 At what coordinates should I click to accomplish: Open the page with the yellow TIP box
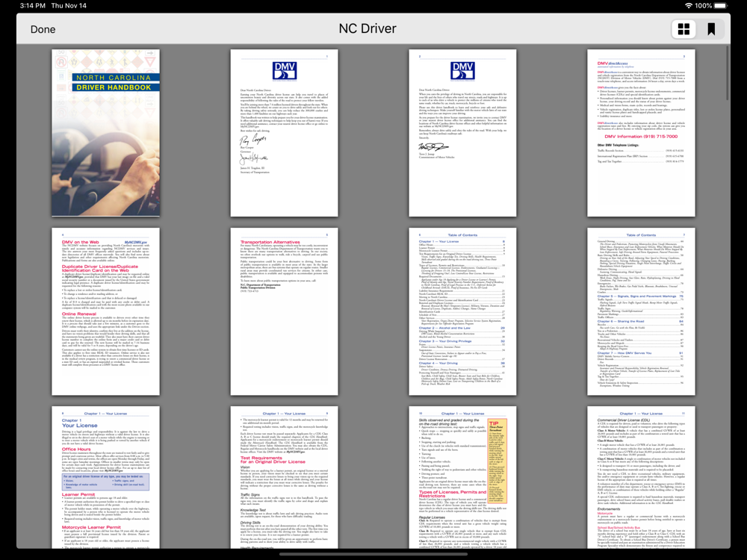pos(462,477)
